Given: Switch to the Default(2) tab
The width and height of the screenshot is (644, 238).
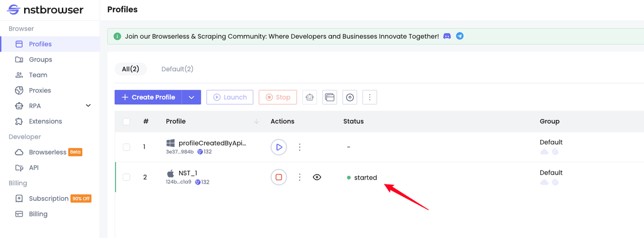Looking at the screenshot, I should tap(177, 69).
